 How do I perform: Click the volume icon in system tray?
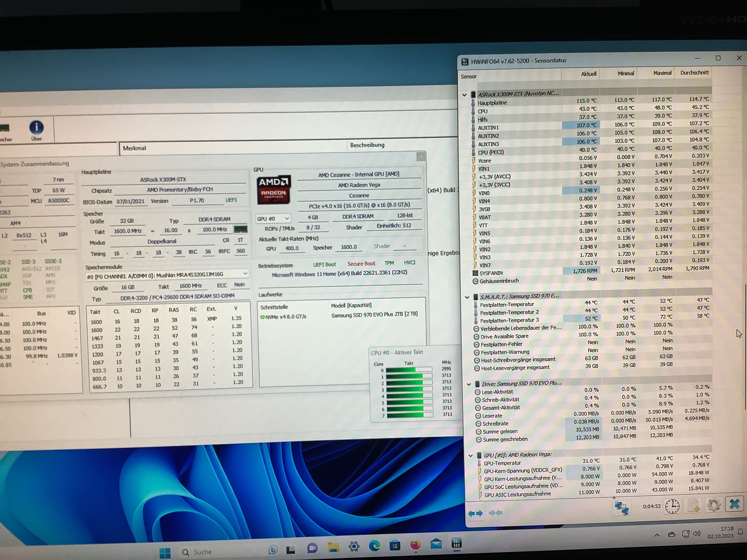click(696, 534)
